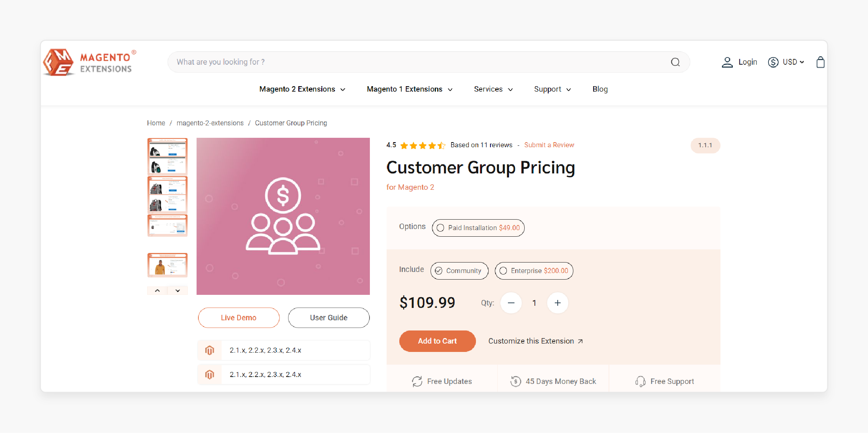Decrease quantity with the minus button

coord(511,303)
